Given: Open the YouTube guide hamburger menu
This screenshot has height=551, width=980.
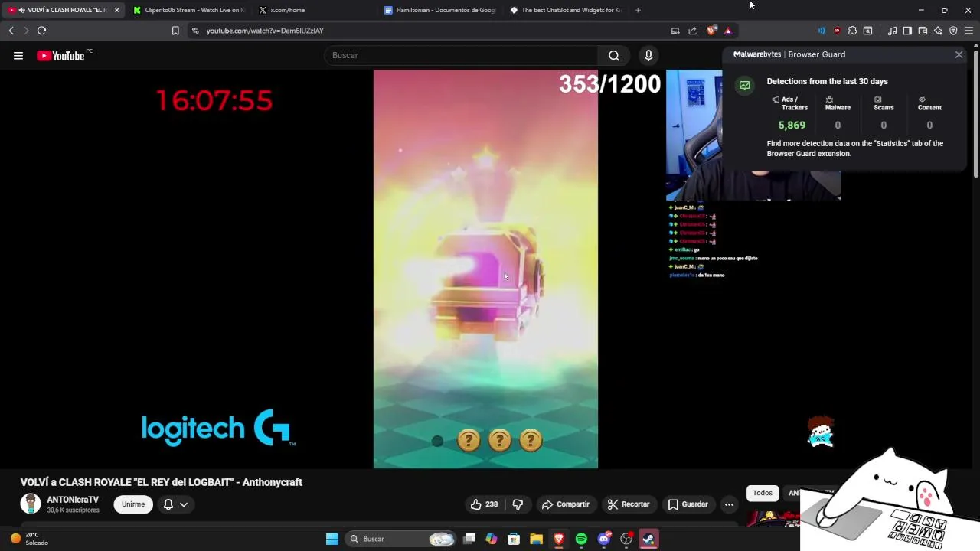Looking at the screenshot, I should pyautogui.click(x=18, y=55).
